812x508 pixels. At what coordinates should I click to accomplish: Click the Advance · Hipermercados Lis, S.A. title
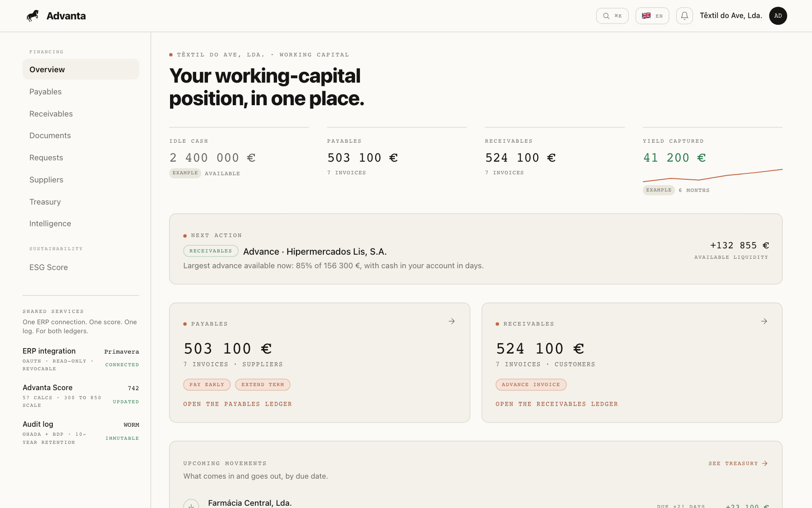click(315, 252)
